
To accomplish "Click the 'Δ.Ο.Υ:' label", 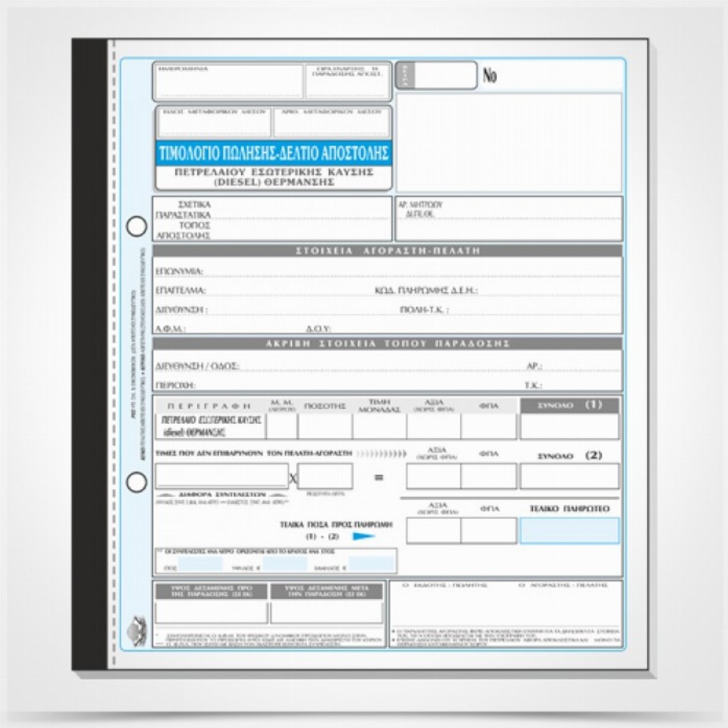I will [318, 328].
